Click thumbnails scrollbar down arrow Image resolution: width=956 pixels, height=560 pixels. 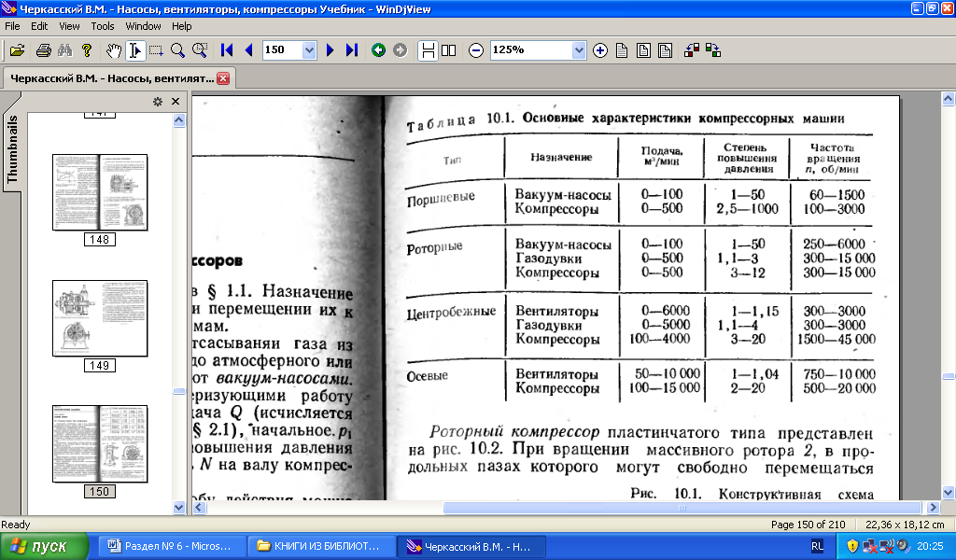[x=178, y=507]
